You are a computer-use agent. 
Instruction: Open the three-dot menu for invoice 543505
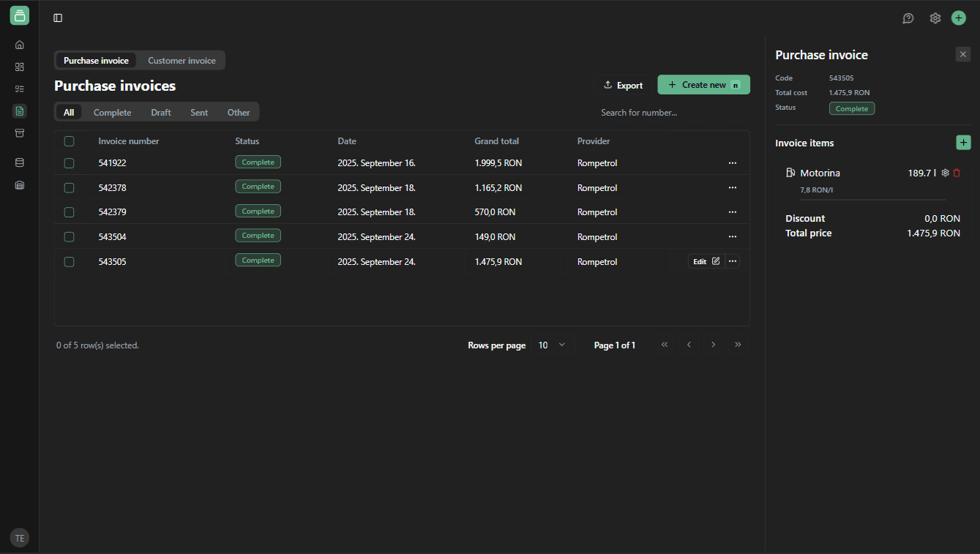click(732, 261)
